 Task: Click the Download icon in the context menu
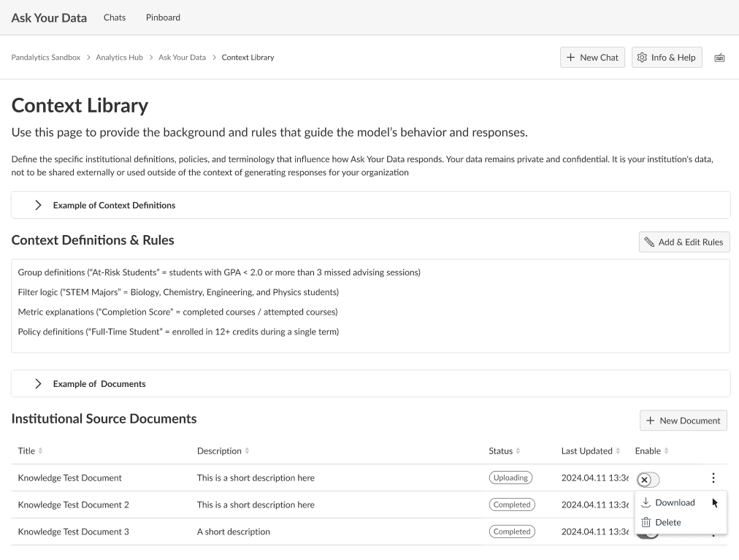(646, 502)
